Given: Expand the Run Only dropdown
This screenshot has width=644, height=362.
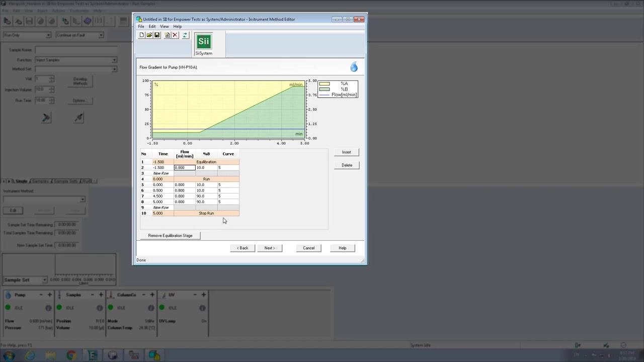Looking at the screenshot, I should (48, 35).
